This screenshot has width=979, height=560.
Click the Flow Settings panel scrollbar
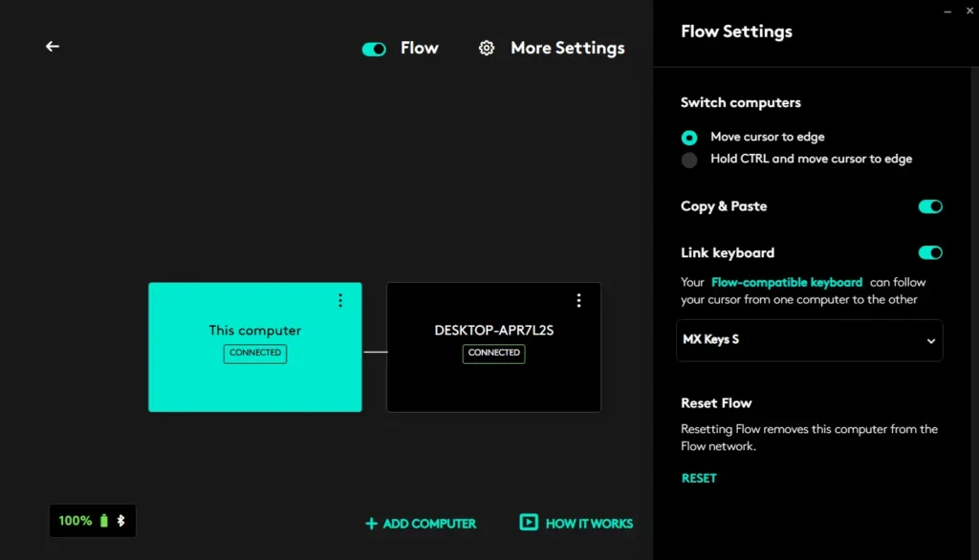click(973, 312)
